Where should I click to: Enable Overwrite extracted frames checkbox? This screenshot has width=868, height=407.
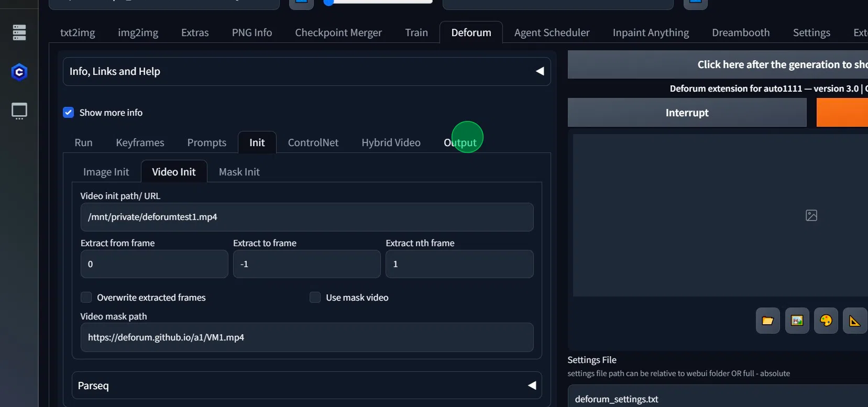86,298
